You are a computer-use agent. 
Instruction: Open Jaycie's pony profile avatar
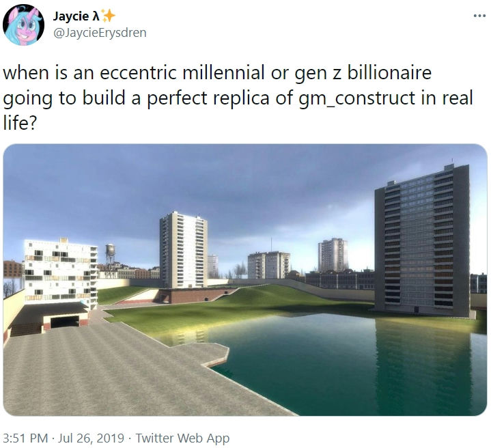(x=23, y=25)
